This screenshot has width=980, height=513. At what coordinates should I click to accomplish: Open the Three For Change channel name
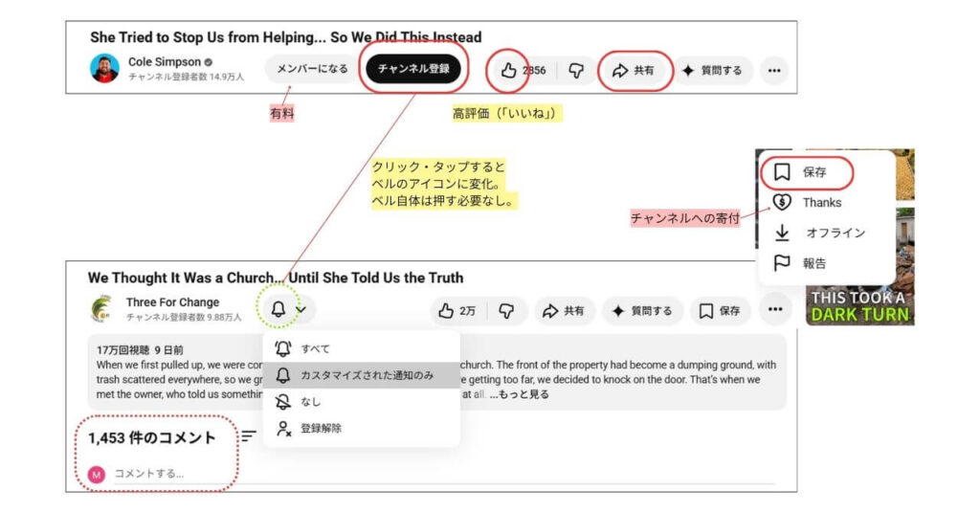[172, 302]
